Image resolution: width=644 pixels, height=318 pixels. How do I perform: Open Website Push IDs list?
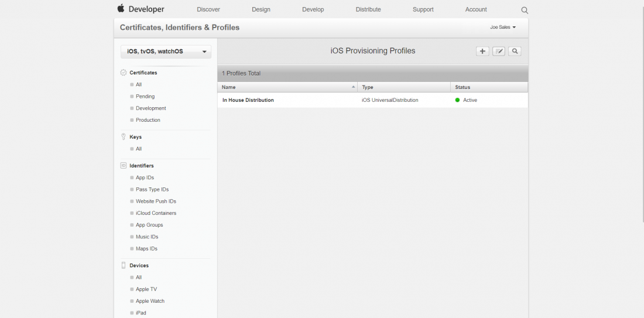(156, 201)
